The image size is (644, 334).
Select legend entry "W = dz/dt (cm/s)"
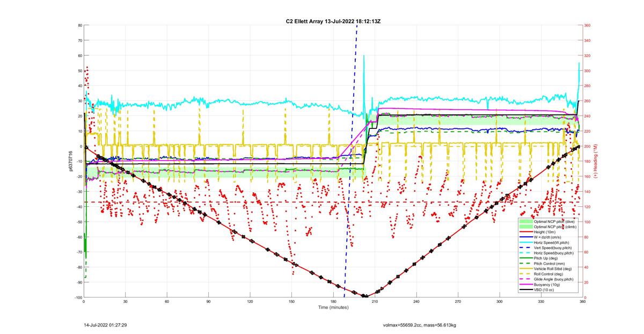[547, 237]
